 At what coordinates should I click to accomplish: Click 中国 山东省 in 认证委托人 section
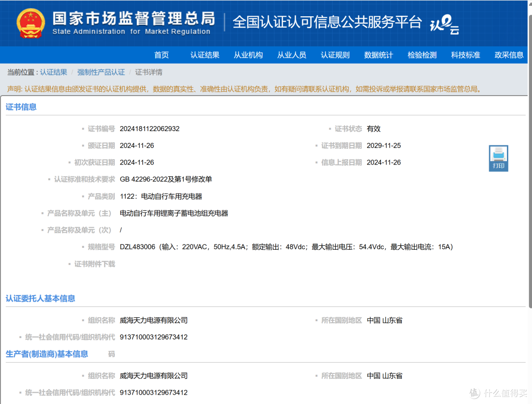coord(385,320)
